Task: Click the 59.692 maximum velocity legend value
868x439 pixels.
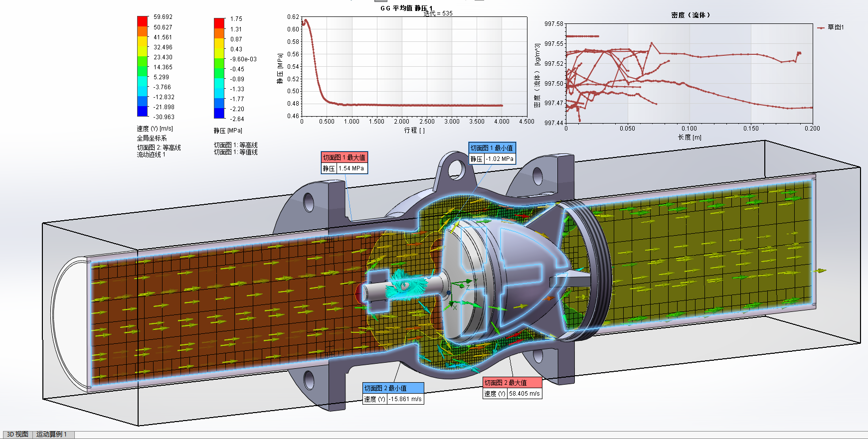Action: coord(163,17)
